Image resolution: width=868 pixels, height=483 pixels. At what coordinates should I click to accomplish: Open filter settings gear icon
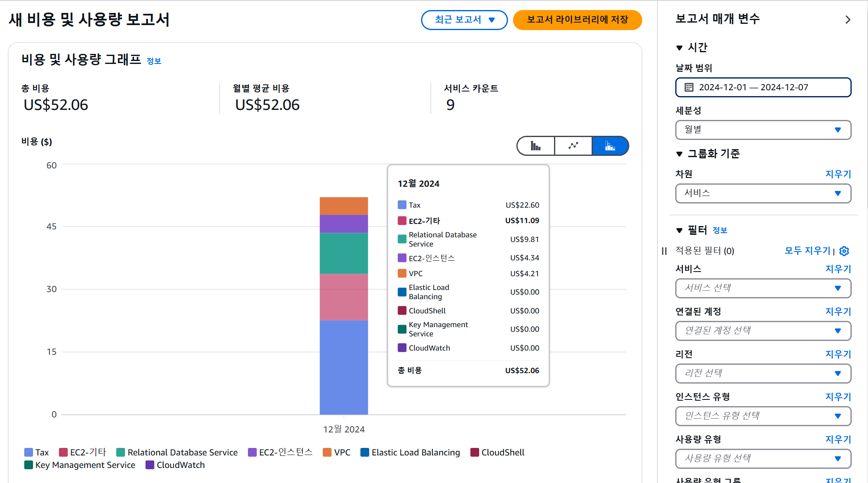point(844,251)
